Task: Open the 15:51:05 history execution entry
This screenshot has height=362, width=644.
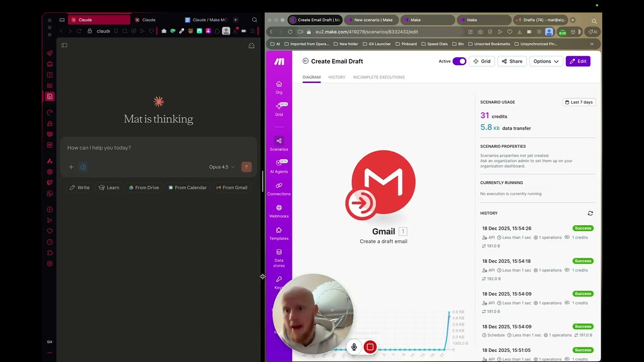Action: pyautogui.click(x=537, y=354)
